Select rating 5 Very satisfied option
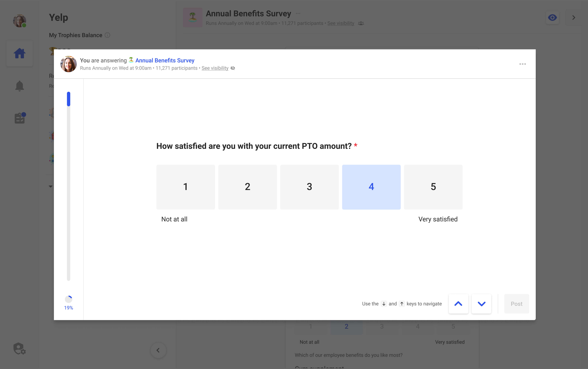This screenshot has width=588, height=369. click(433, 187)
